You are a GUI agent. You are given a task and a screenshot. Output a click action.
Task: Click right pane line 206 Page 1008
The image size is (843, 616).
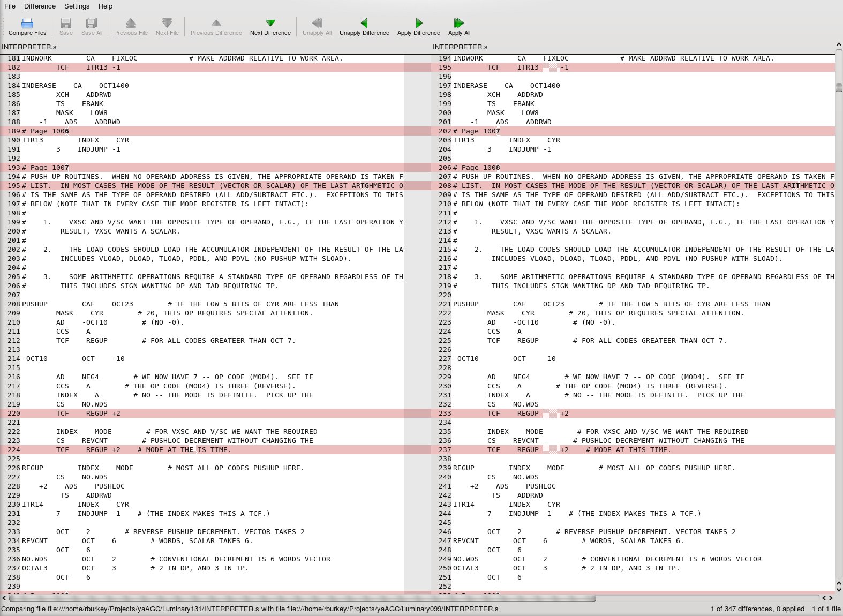point(477,168)
